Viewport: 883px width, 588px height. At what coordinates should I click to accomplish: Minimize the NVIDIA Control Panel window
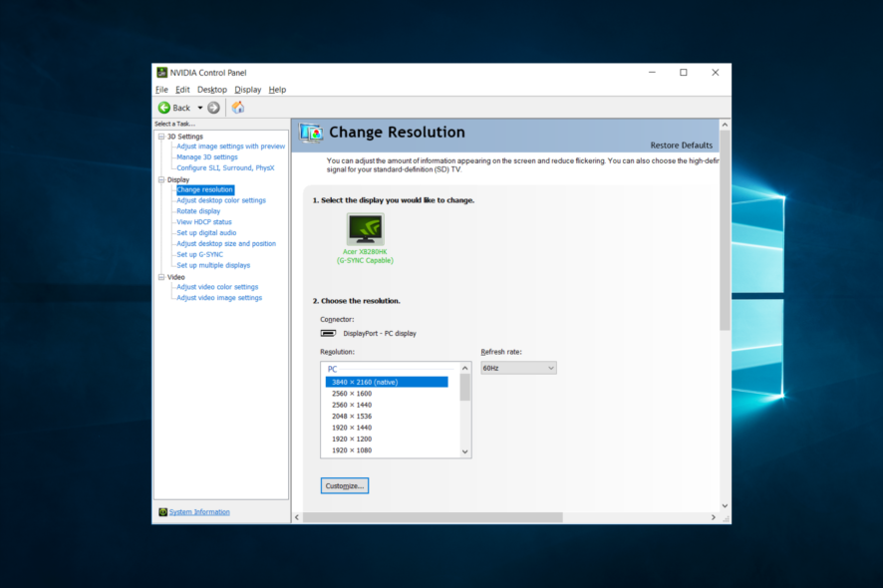click(x=652, y=72)
